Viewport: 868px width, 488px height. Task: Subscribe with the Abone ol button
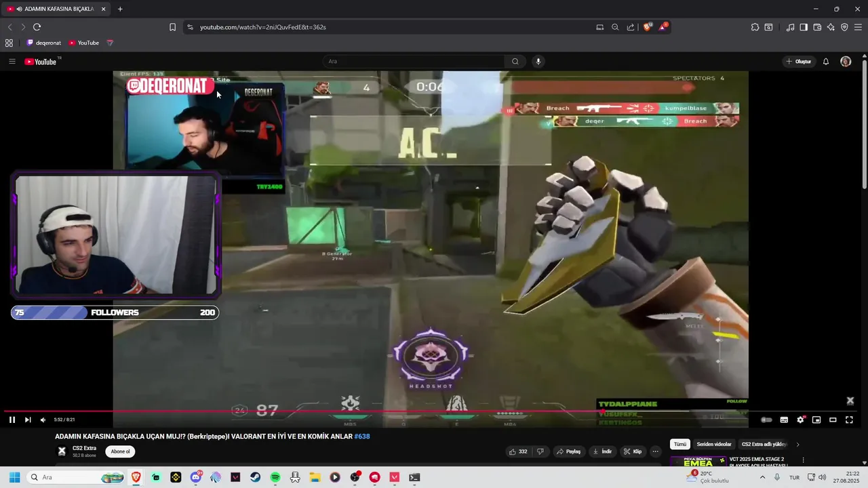(120, 451)
